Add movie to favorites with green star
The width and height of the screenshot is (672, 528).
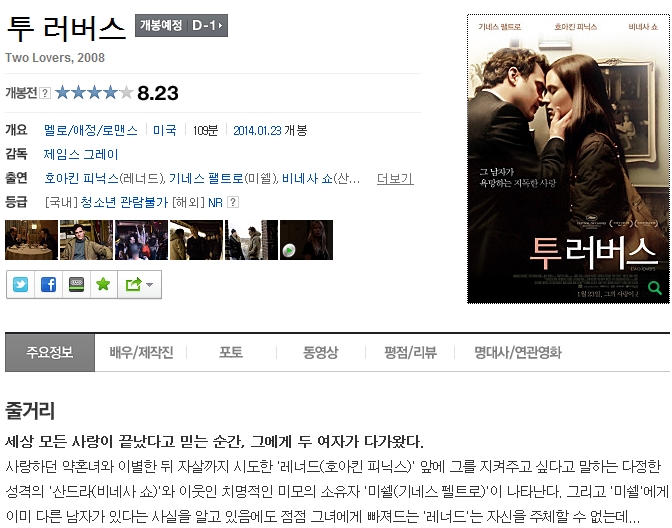coord(103,285)
